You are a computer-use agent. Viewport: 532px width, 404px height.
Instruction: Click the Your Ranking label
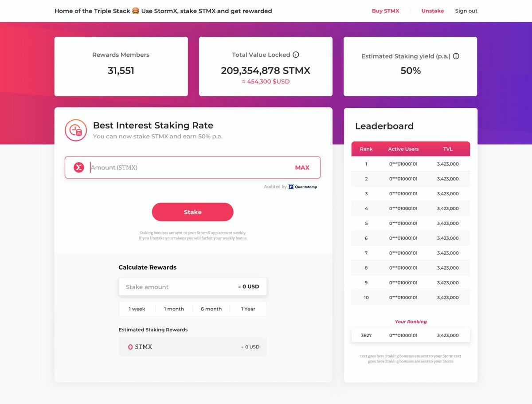411,322
